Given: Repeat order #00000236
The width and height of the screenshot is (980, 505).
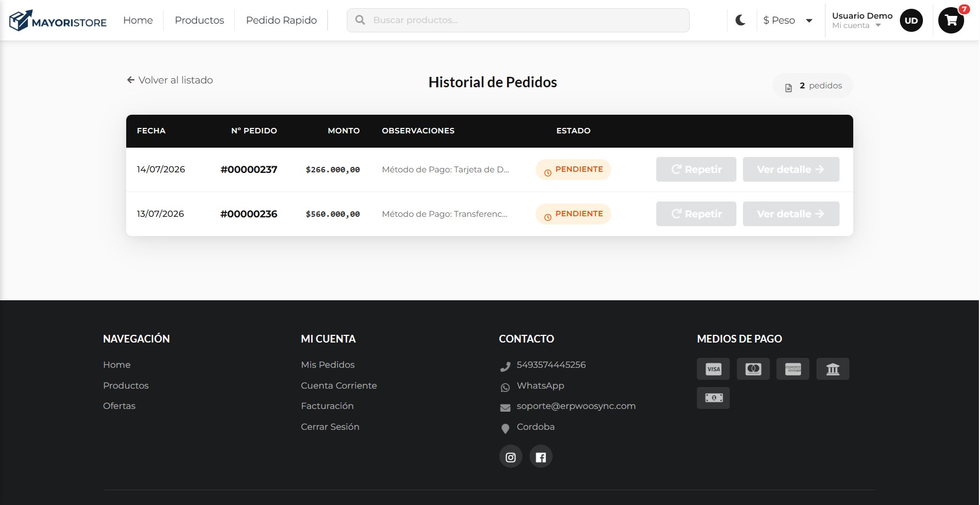Looking at the screenshot, I should coord(696,214).
